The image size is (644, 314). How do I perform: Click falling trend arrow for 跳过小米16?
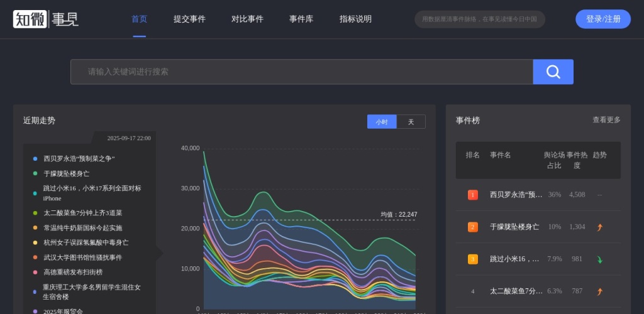pos(599,259)
